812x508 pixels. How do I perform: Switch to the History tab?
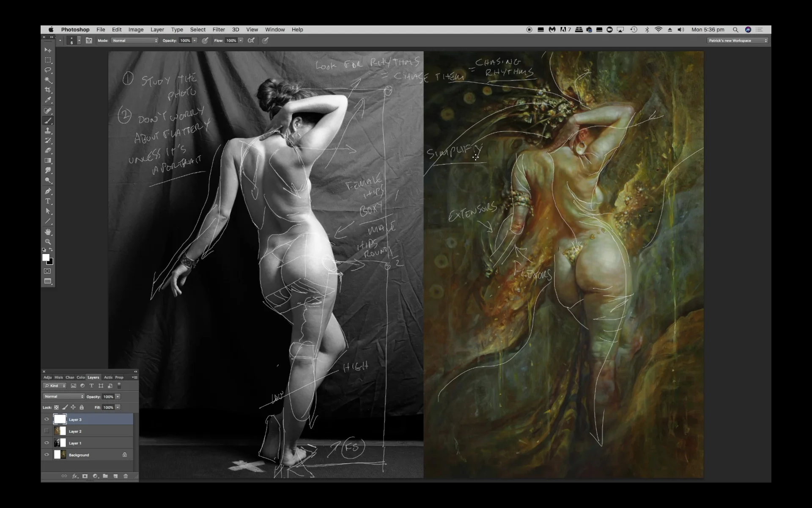[x=59, y=377]
